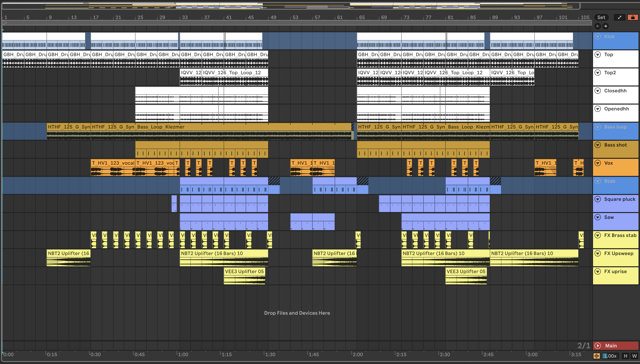Click the VEE3 Uplifter 05 clip at bar 41

244,271
